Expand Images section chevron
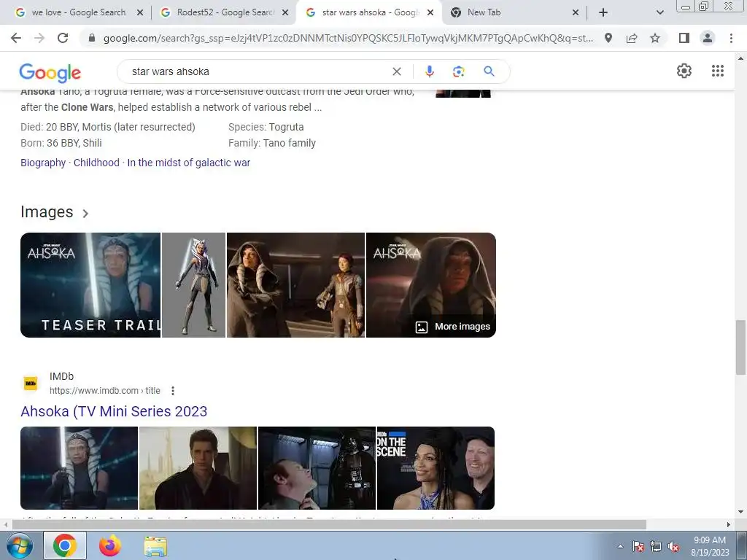Image resolution: width=747 pixels, height=560 pixels. click(85, 214)
